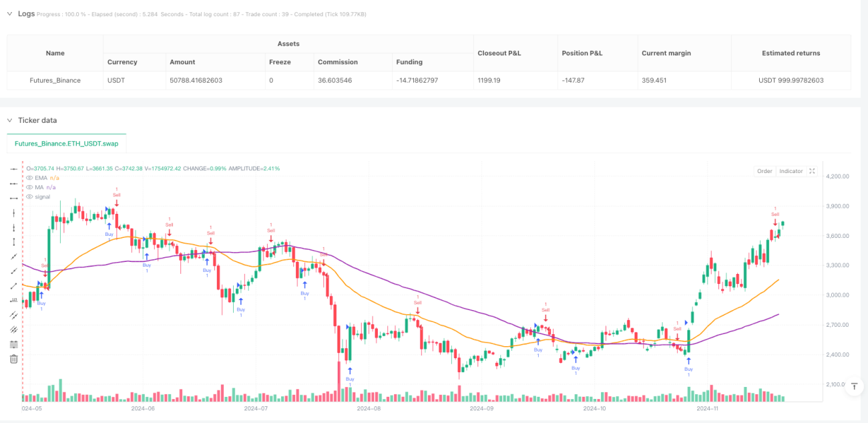Select the Fibonacci retracement lines tool
This screenshot has width=868, height=423.
tap(13, 344)
